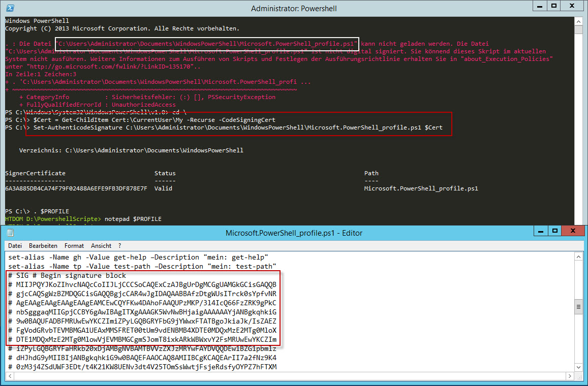Screen dimensions: 588x386
Task: Click the 'set-alias -Name tp' line in Editor
Action: pos(142,267)
